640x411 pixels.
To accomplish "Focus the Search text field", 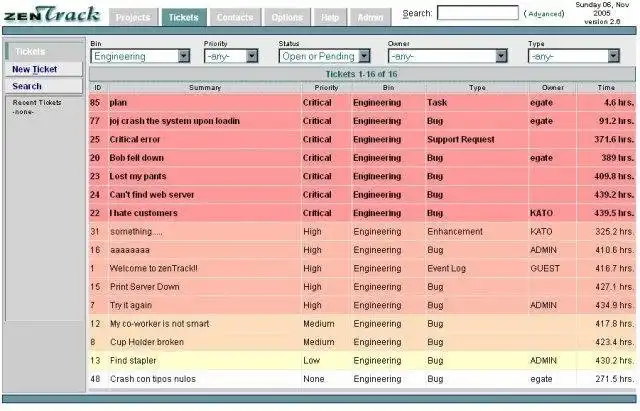I will (x=478, y=13).
